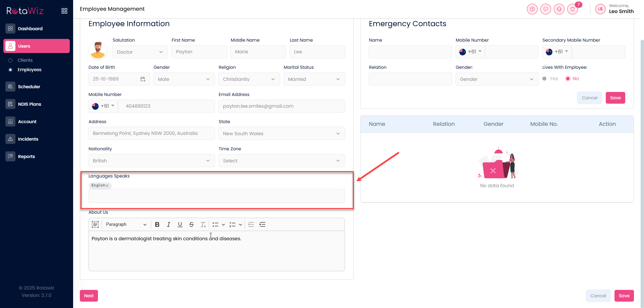This screenshot has height=308, width=644.
Task: Click the calendar icon in Date of Birth
Action: (143, 79)
